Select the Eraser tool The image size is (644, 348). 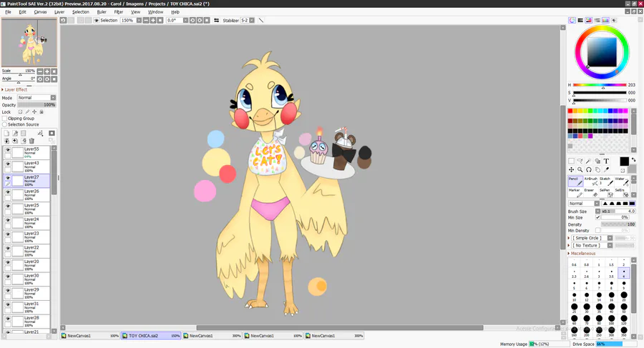590,192
